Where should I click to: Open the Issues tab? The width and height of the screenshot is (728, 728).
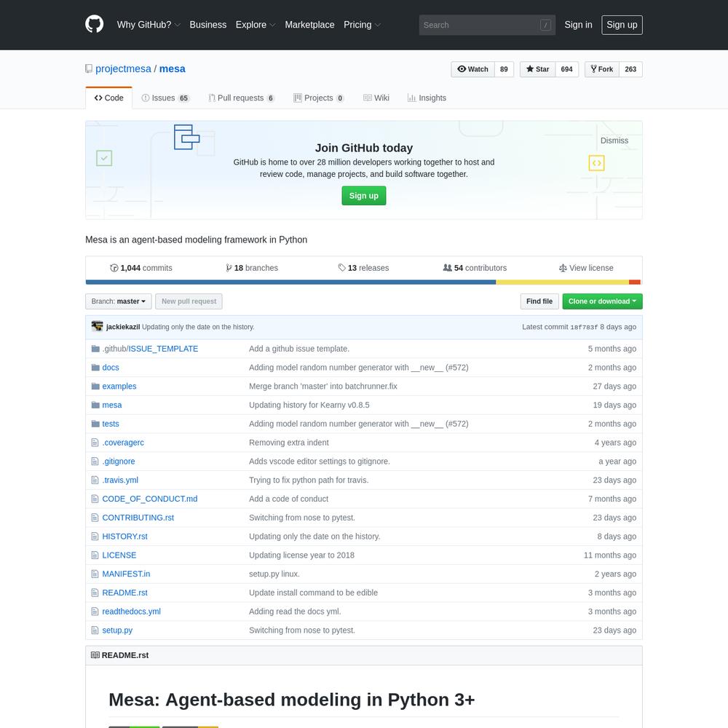[x=165, y=98]
